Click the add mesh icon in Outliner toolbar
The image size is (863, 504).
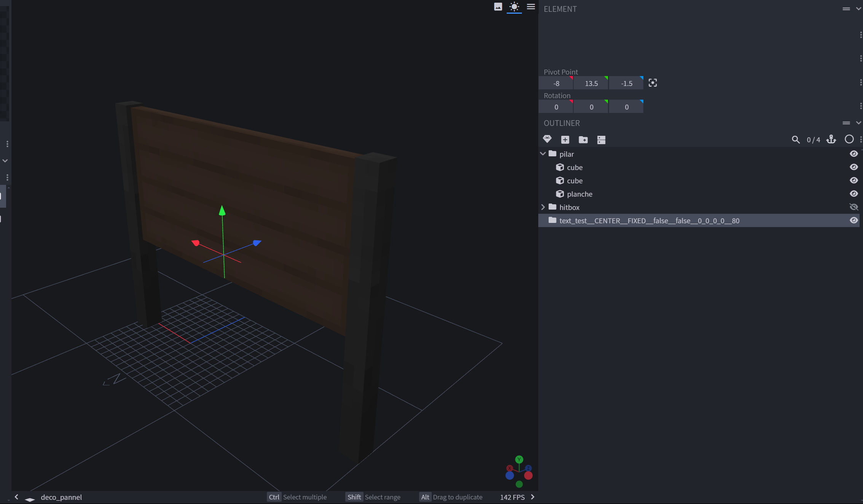(x=547, y=139)
